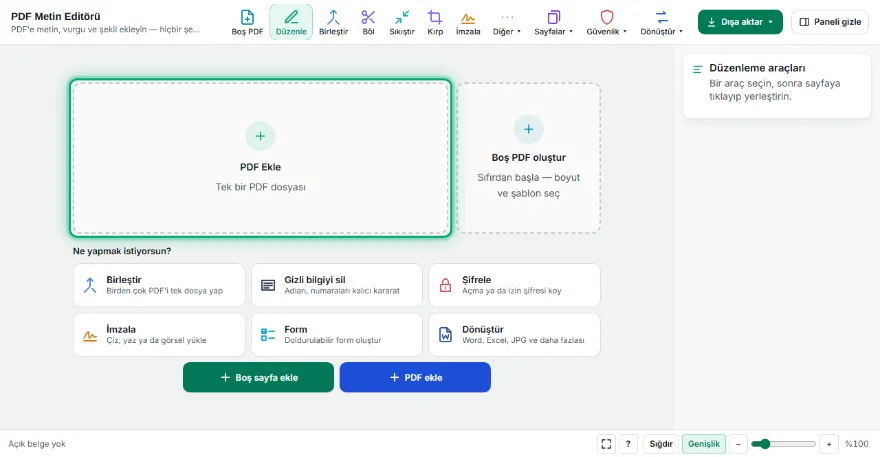Expand the Diğer dropdown menu
The height and width of the screenshot is (457, 880).
[x=507, y=22]
